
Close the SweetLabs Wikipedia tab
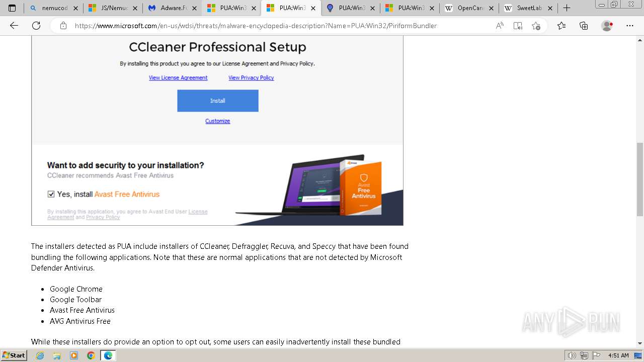550,8
